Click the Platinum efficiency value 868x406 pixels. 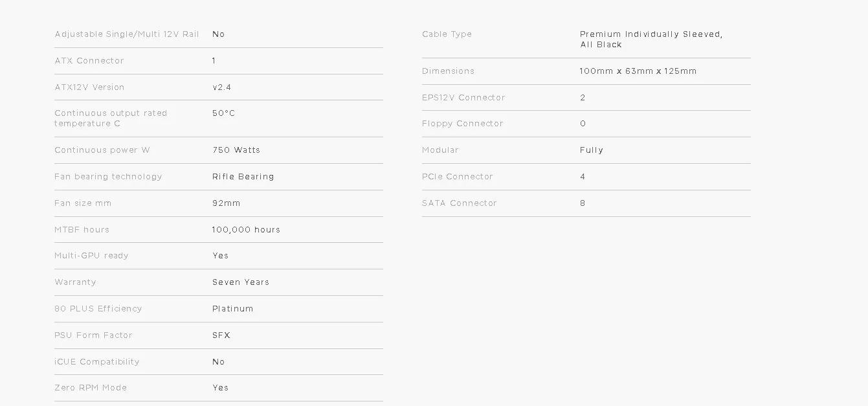pos(232,309)
